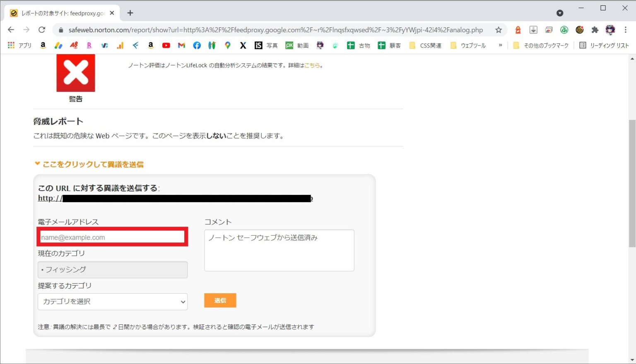Open the YouTube bookmark
The image size is (636, 364).
pyautogui.click(x=166, y=45)
